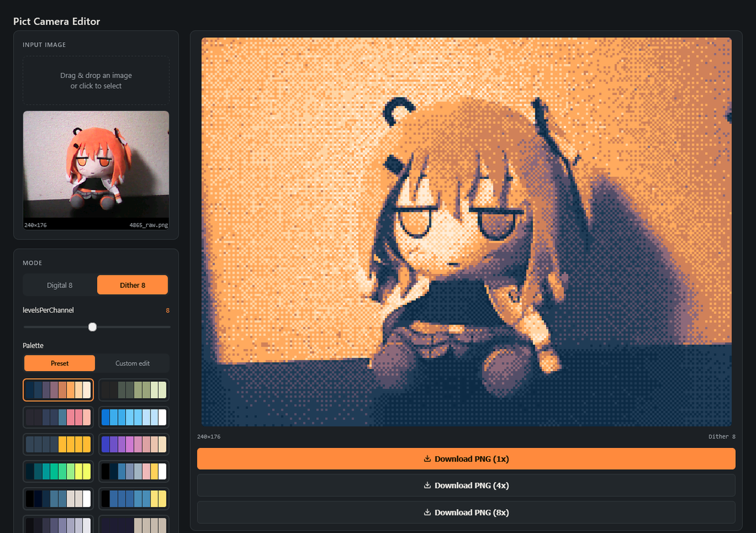Switch palette to Preset tab
Image resolution: width=756 pixels, height=533 pixels.
[60, 364]
